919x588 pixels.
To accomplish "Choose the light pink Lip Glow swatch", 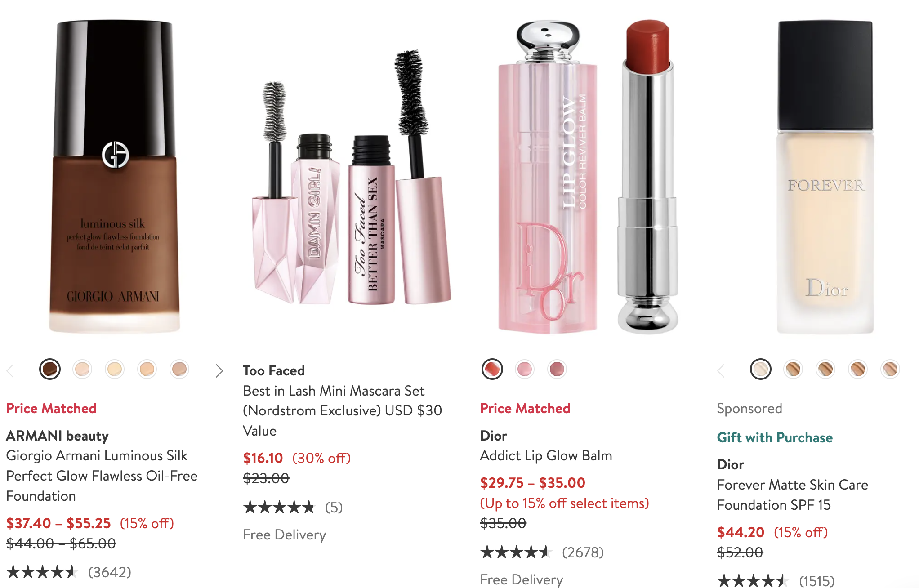I will 525,370.
